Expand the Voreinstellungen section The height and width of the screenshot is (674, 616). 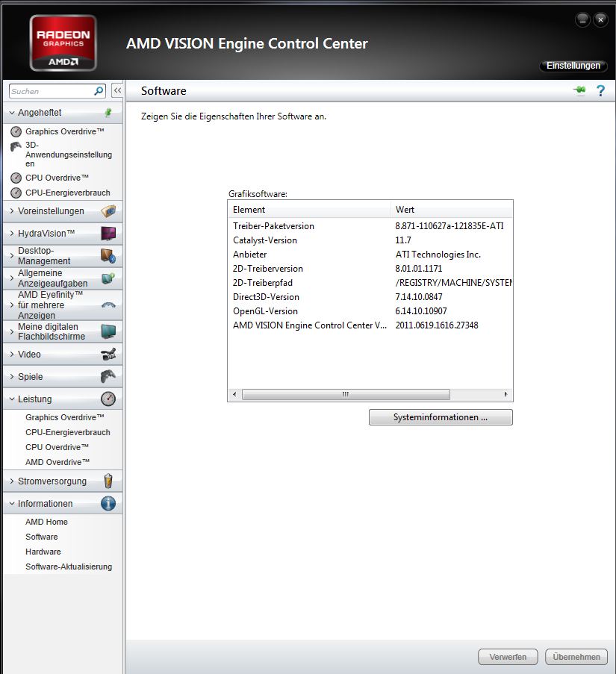click(12, 211)
